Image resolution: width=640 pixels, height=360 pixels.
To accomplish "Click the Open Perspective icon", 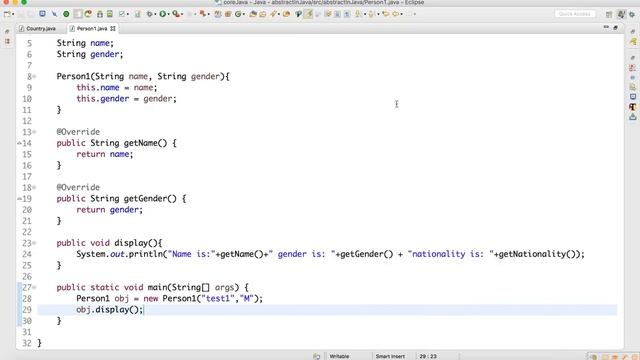I will click(x=609, y=14).
